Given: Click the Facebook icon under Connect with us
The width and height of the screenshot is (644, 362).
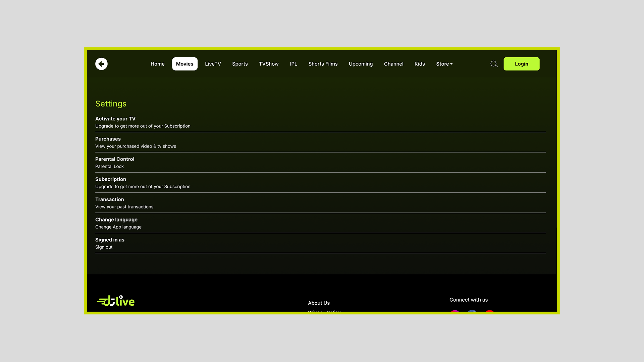Looking at the screenshot, I should (x=472, y=313).
